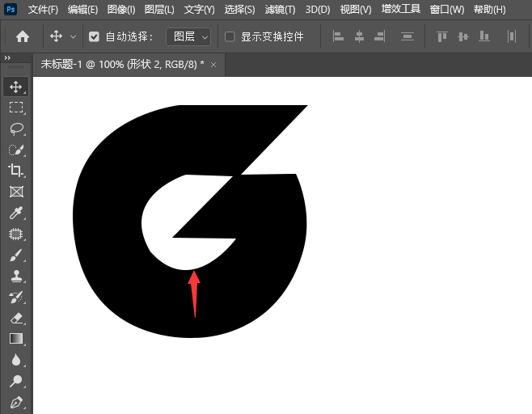Select the Eraser tool

click(15, 319)
